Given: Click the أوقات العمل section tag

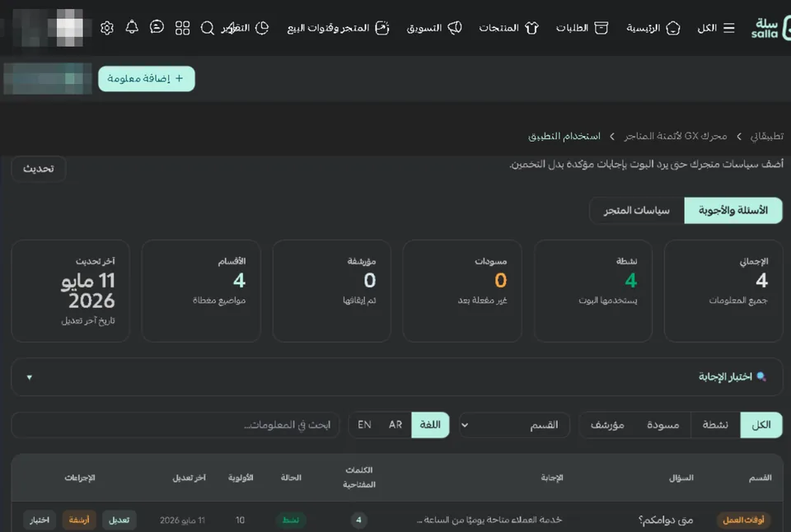Looking at the screenshot, I should click(743, 520).
